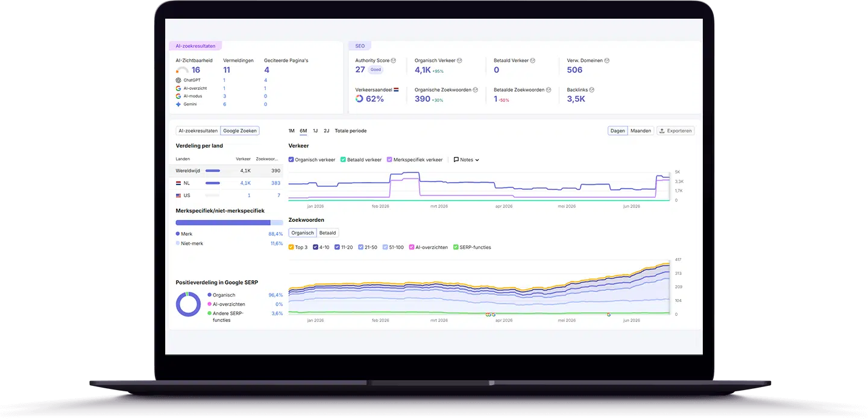Open the info icon next to Verw. Domeinen

[607, 60]
